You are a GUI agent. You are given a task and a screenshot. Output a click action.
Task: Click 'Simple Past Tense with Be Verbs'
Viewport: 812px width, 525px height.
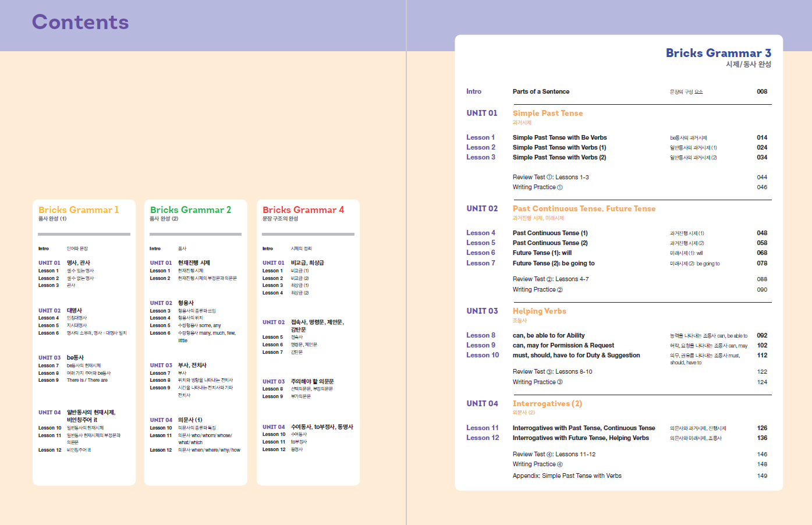[x=559, y=137]
